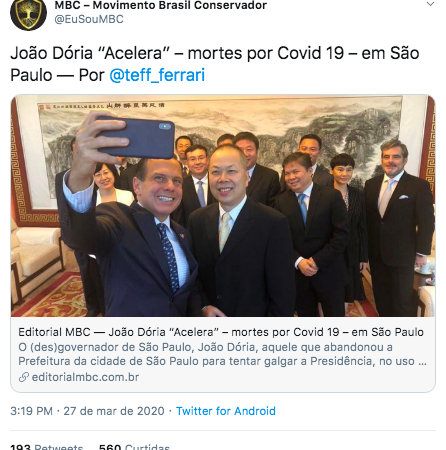Select the tweet text about João Dória "Acelera"
446x450 pixels.
click(x=215, y=64)
